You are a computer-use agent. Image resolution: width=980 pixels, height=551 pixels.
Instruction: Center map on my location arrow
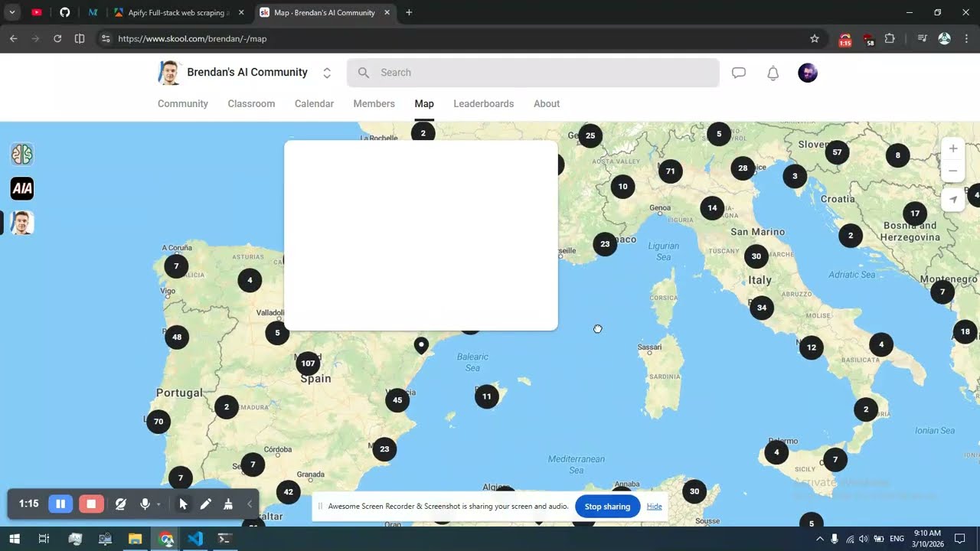point(953,200)
